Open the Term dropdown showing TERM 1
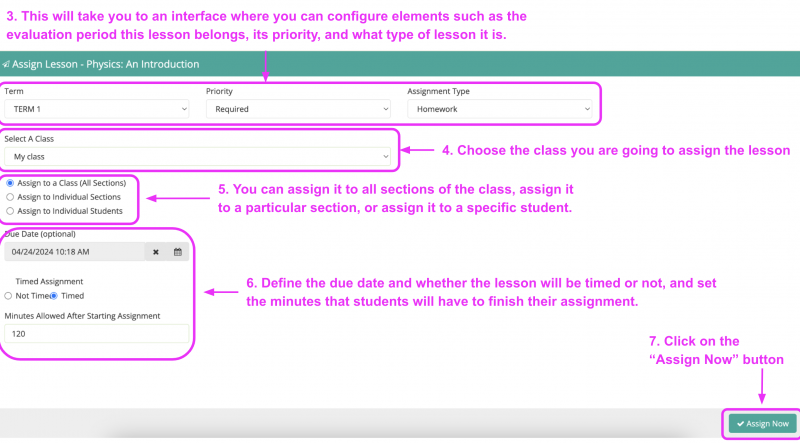 (97, 109)
